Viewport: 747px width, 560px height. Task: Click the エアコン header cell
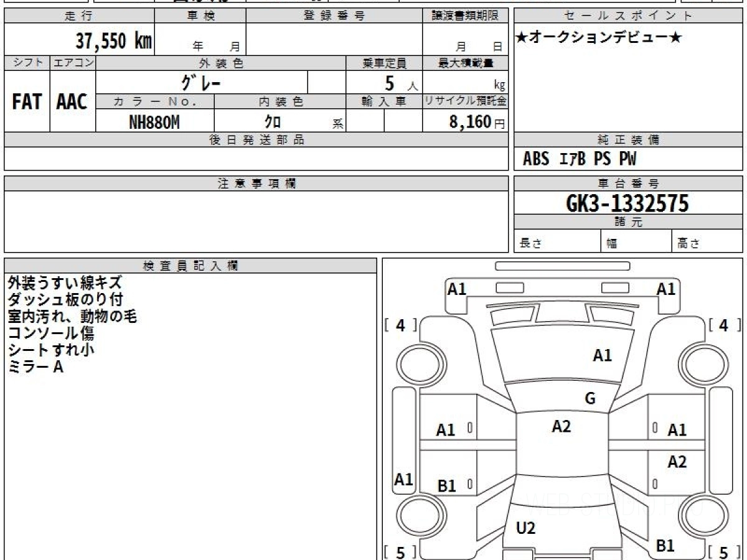pos(73,63)
